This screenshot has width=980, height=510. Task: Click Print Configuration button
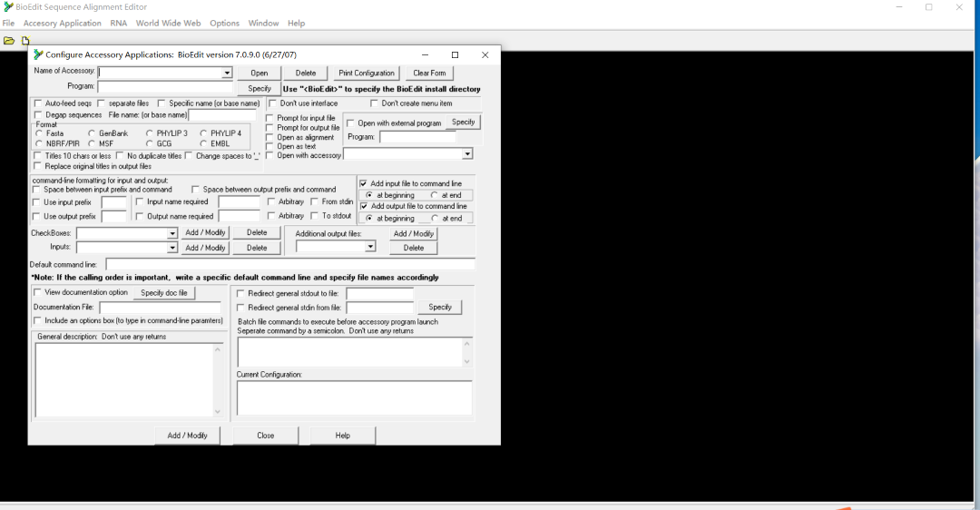(x=367, y=74)
